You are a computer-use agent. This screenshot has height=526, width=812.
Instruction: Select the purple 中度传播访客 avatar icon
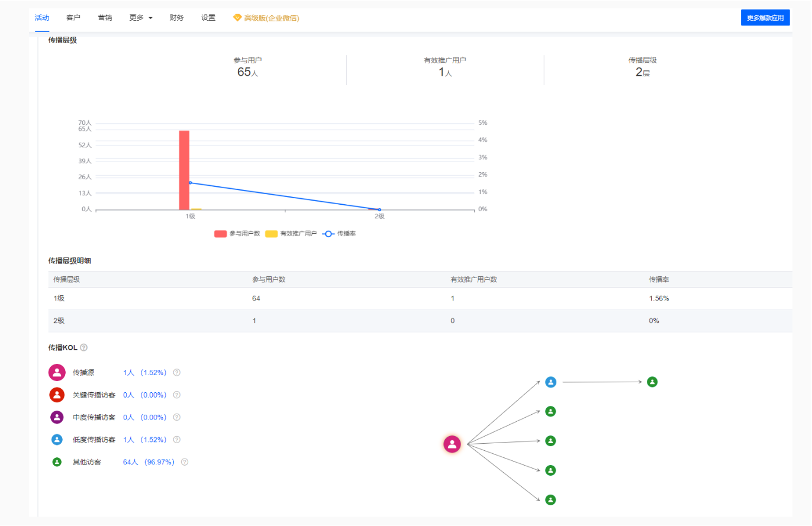tap(57, 417)
